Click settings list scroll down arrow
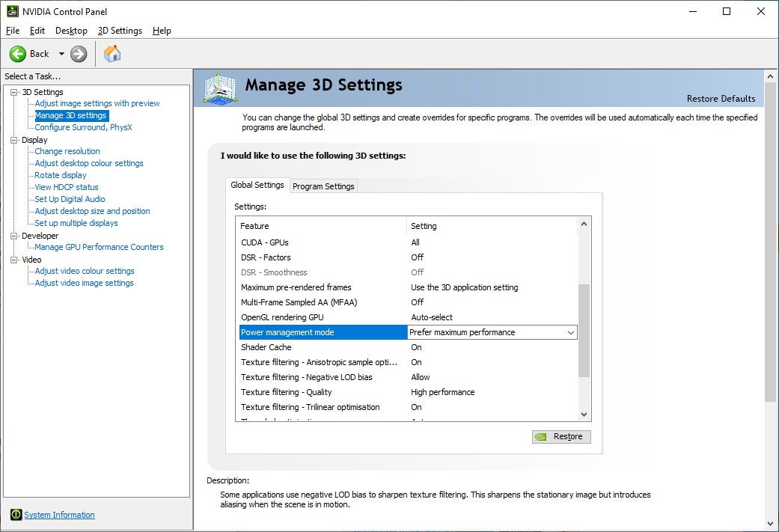This screenshot has width=779, height=532. [x=584, y=415]
